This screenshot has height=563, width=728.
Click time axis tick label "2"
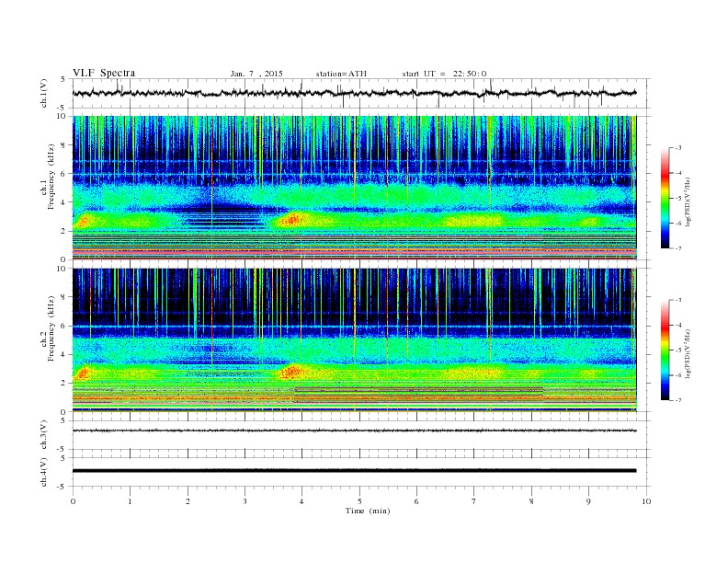(x=188, y=501)
